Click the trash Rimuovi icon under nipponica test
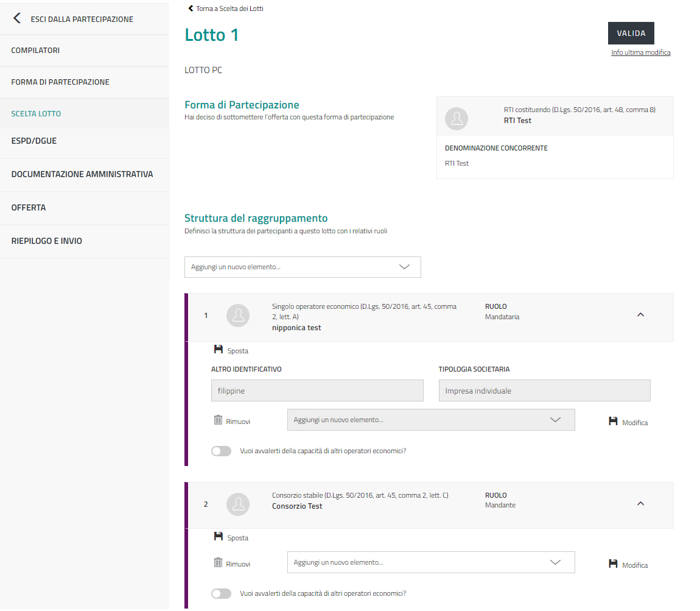 click(x=218, y=420)
